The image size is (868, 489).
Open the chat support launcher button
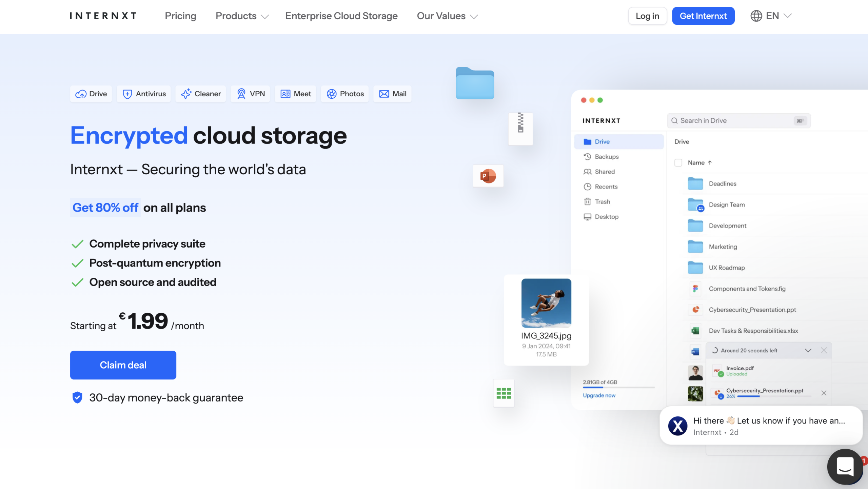pos(845,467)
